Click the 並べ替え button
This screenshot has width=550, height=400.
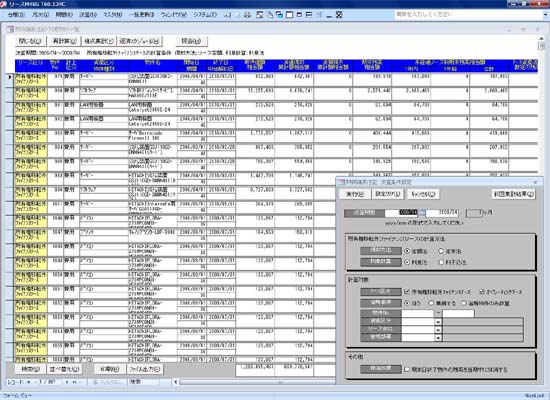(65, 369)
